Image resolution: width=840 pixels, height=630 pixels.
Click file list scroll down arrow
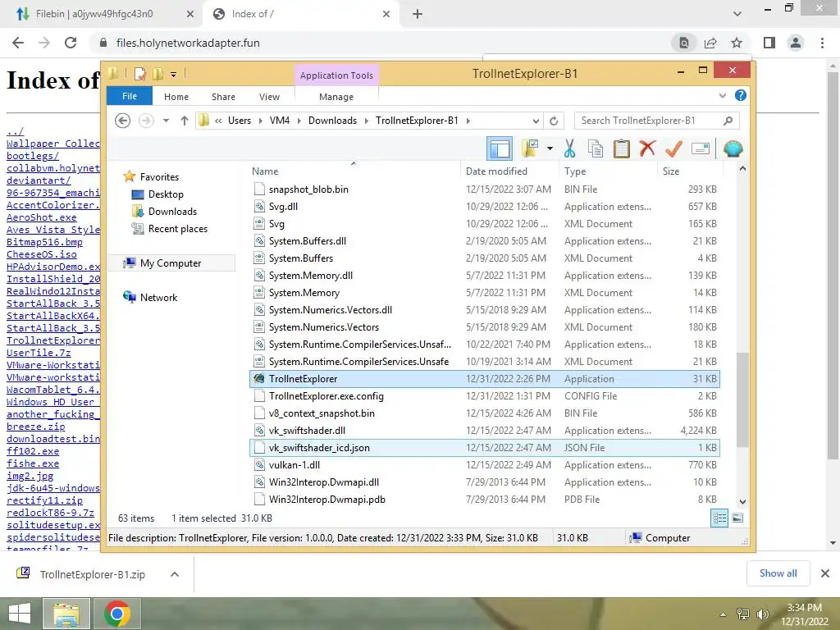coord(742,502)
